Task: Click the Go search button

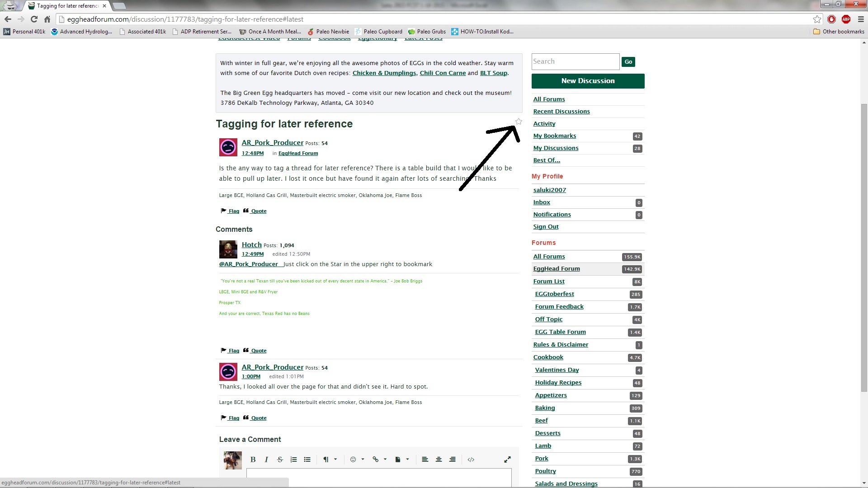Action: (628, 61)
